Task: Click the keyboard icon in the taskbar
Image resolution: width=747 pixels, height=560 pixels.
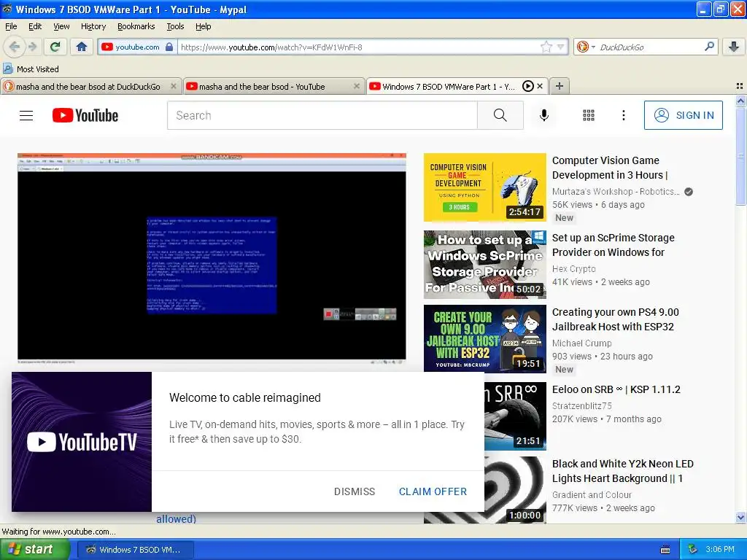Action: tap(665, 550)
